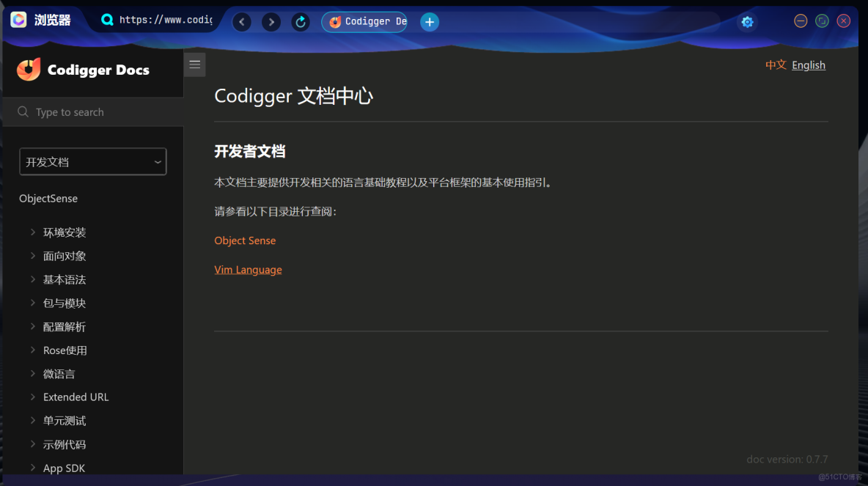
Task: Reload the page with the refresh icon
Action: click(x=301, y=22)
